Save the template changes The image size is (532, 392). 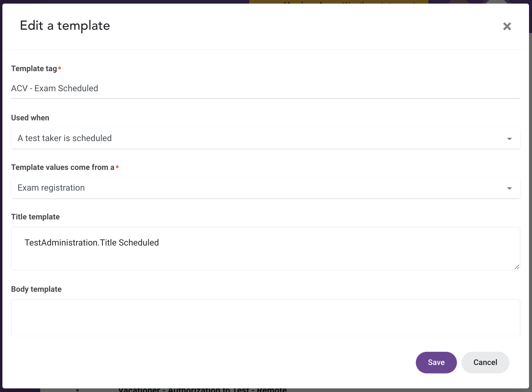(436, 362)
